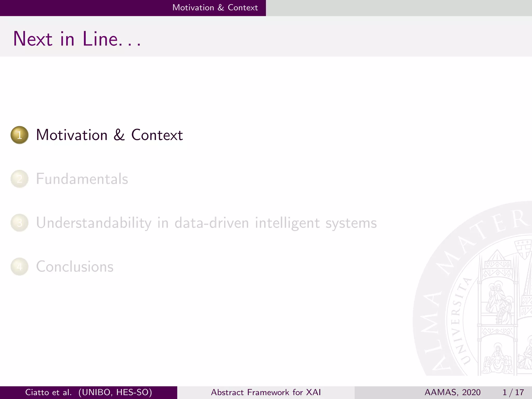Click AAMAS, 2020 in the footer
Screen dimensions: 532x399
point(452,392)
